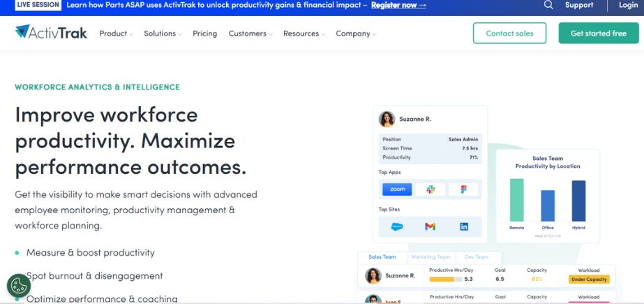The image size is (644, 304).
Task: Open the search magnifier icon
Action: click(548, 5)
